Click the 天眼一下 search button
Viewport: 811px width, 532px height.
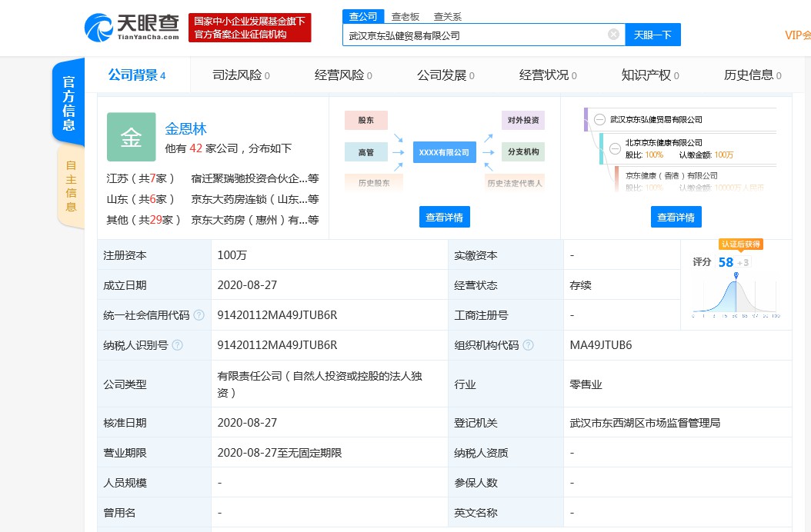pyautogui.click(x=652, y=35)
